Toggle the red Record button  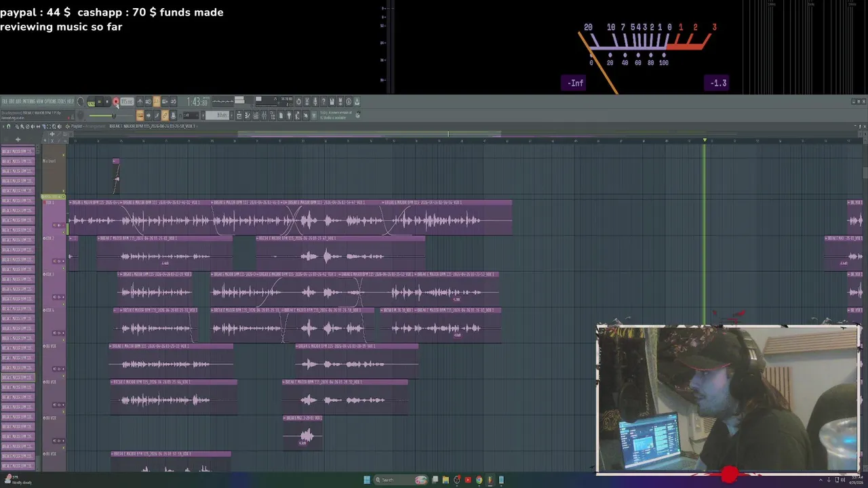pos(116,102)
